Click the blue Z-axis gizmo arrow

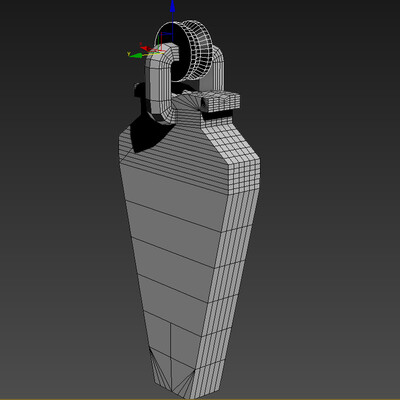coord(172,6)
